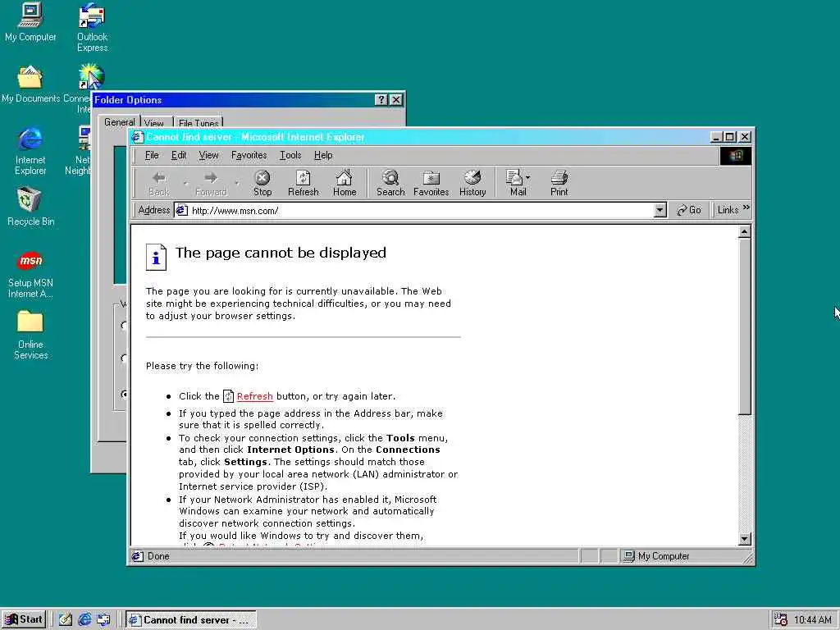
Task: Select the currently checked Folder Options radio
Action: (x=125, y=394)
